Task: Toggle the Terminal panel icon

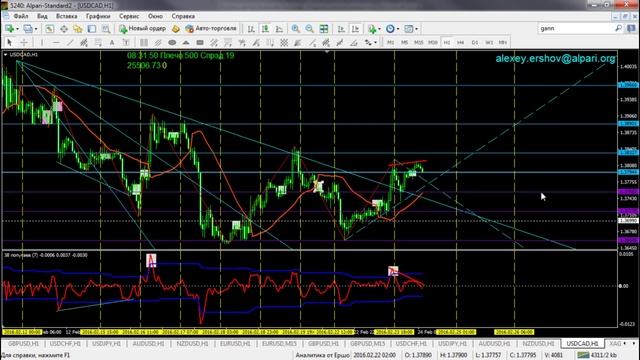Action: [x=92, y=29]
